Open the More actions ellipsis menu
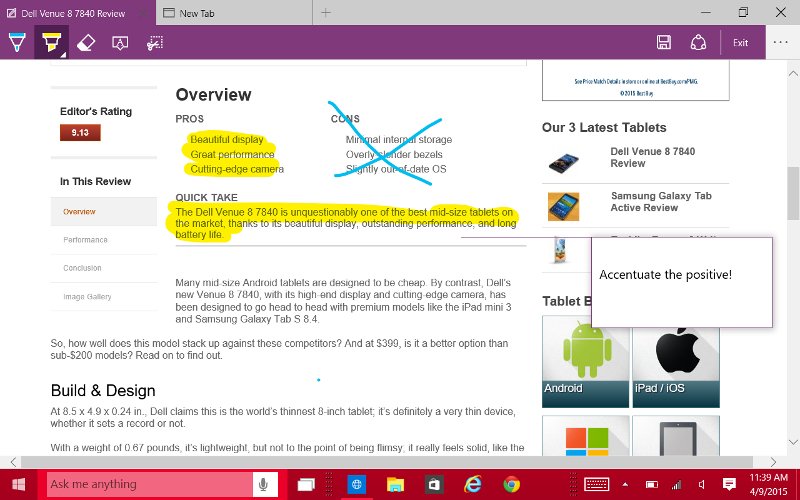800x500 pixels. pos(781,42)
